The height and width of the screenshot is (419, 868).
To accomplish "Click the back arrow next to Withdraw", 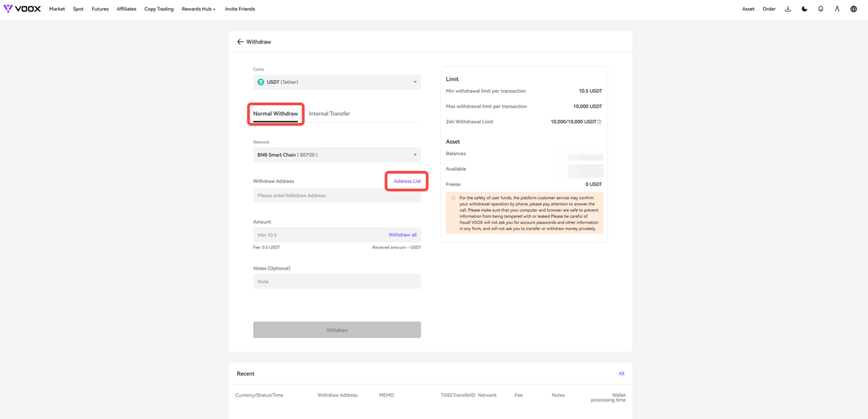I will coord(240,42).
